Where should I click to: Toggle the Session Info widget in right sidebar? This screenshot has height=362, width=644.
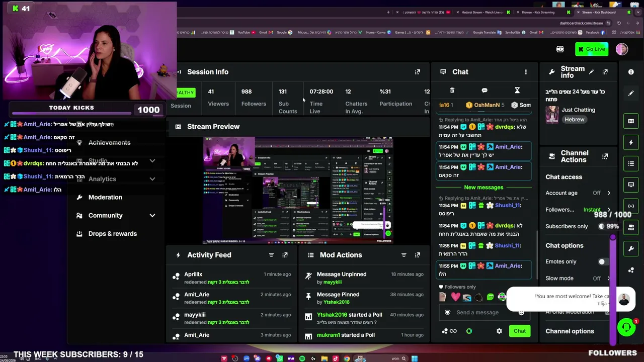point(631,206)
